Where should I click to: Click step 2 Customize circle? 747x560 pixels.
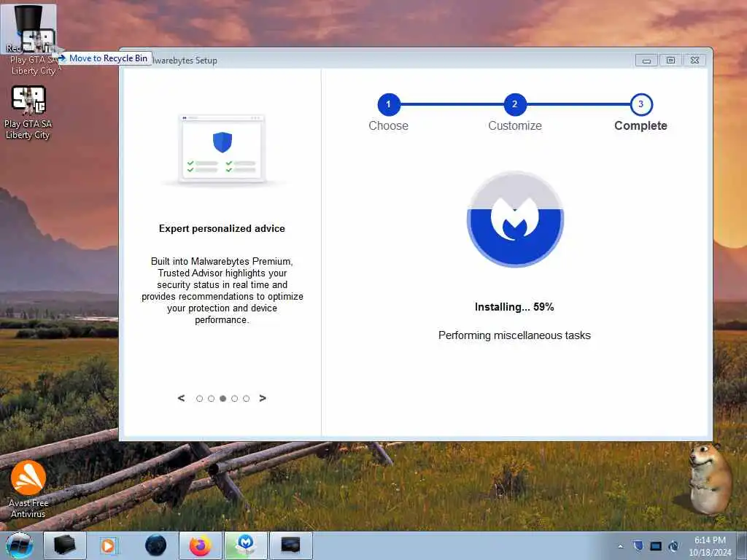click(x=514, y=104)
